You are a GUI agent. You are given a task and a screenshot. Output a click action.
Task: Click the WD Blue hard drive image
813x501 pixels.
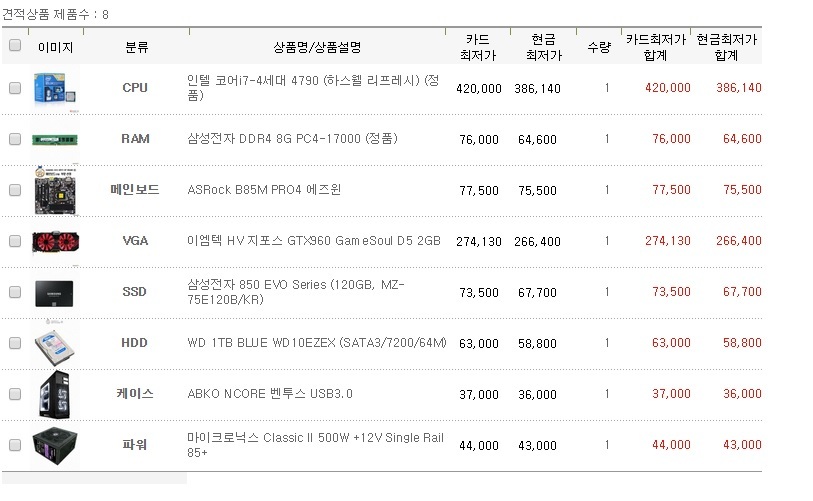pos(55,343)
